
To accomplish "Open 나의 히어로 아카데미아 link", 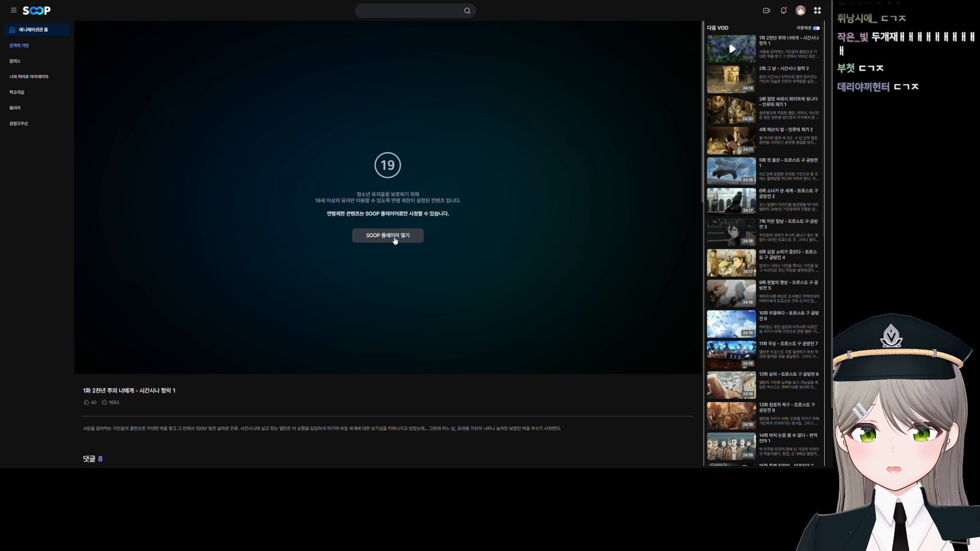I will coord(29,77).
